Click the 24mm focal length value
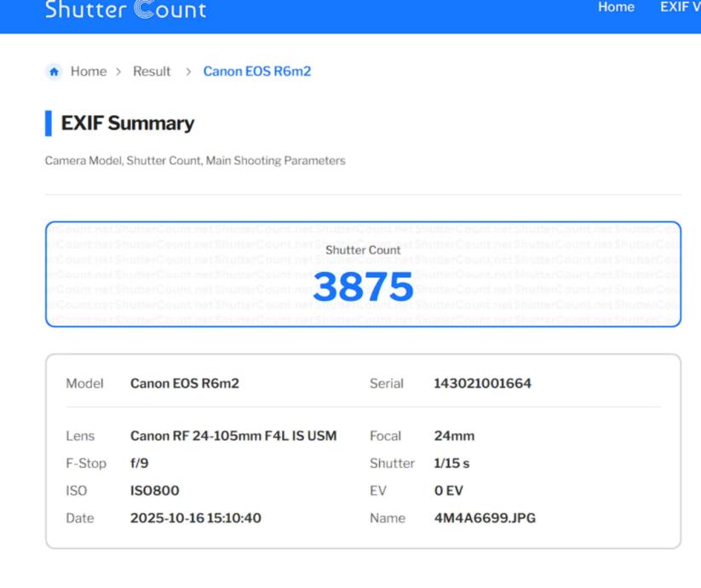The width and height of the screenshot is (701, 588). (454, 436)
